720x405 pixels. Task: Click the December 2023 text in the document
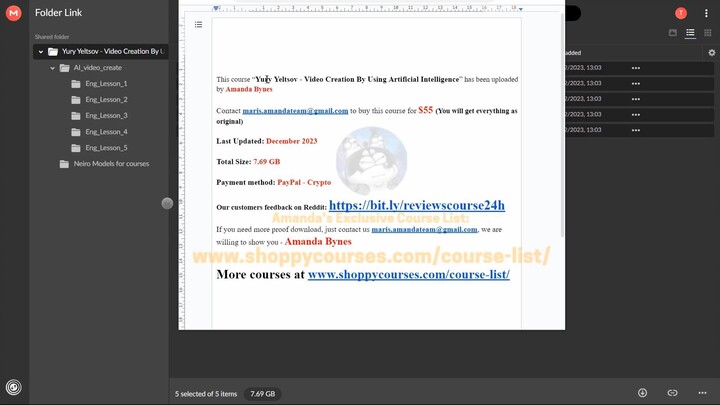(x=292, y=141)
